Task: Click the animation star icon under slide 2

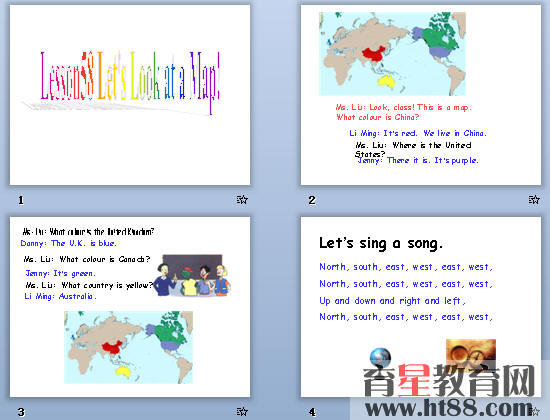Action: click(x=534, y=200)
